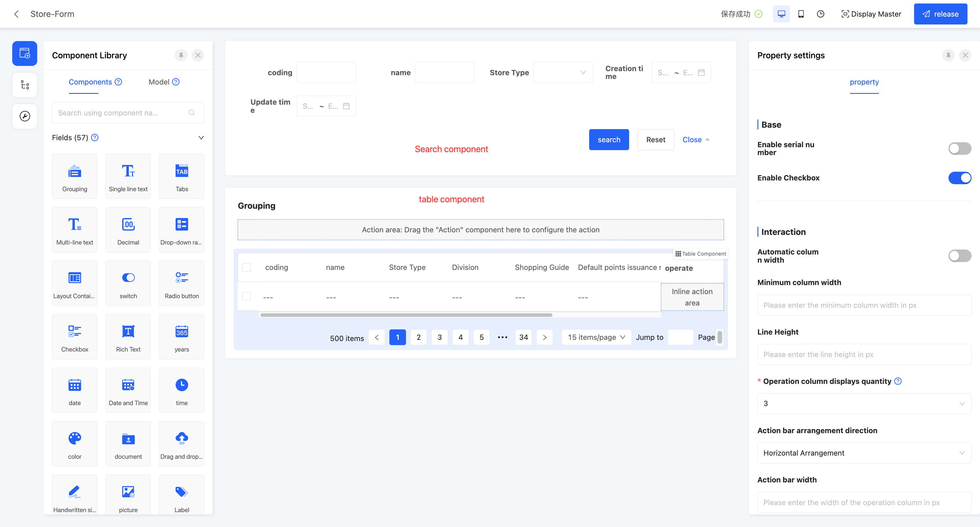Select the Single line text component
This screenshot has height=527, width=980.
pyautogui.click(x=128, y=176)
